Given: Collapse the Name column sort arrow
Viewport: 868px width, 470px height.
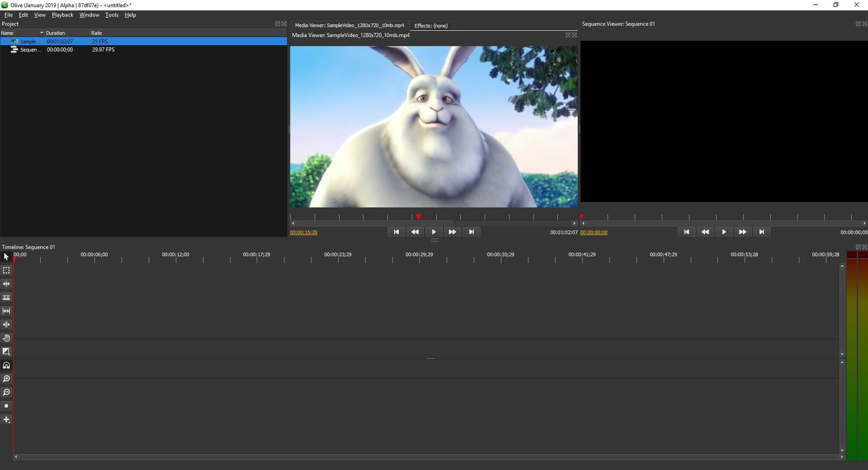Looking at the screenshot, I should [41, 33].
